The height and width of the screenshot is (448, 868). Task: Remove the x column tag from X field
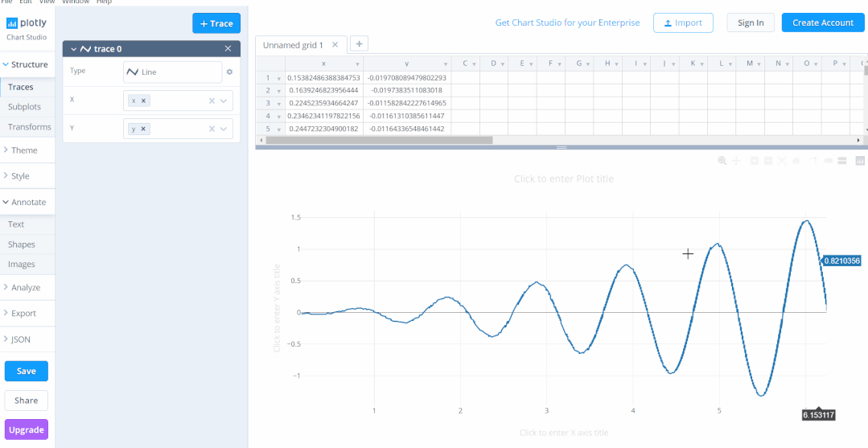[144, 101]
